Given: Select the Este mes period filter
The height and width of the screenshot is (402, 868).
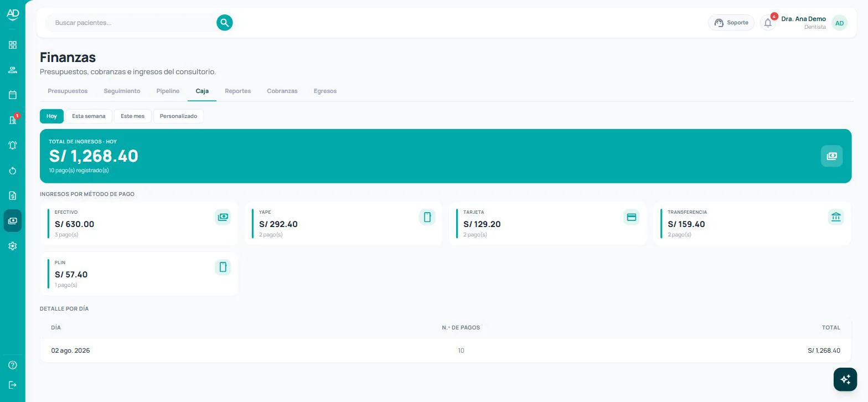Looking at the screenshot, I should pos(132,116).
